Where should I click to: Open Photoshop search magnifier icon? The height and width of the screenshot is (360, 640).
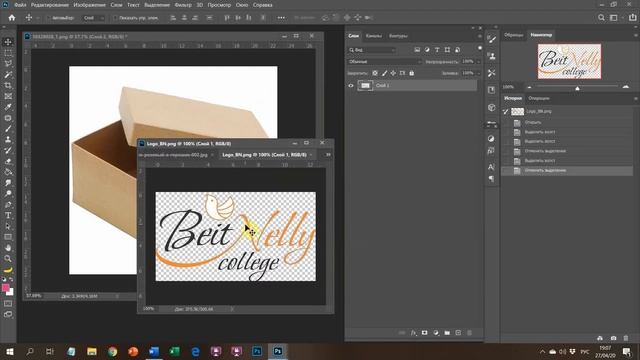click(x=601, y=18)
